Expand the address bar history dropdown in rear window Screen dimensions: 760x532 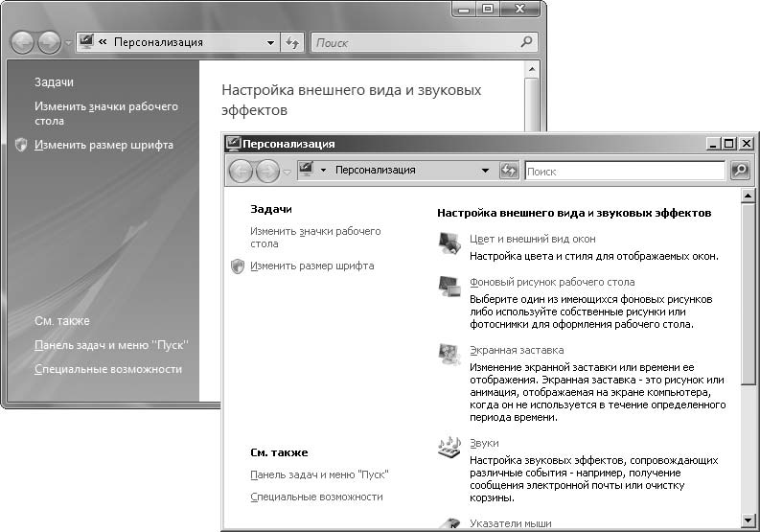[x=270, y=43]
